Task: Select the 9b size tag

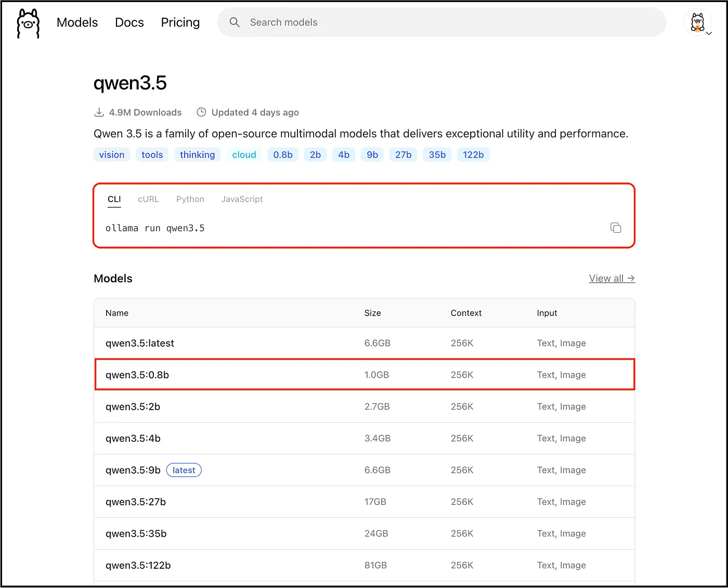Action: (372, 154)
